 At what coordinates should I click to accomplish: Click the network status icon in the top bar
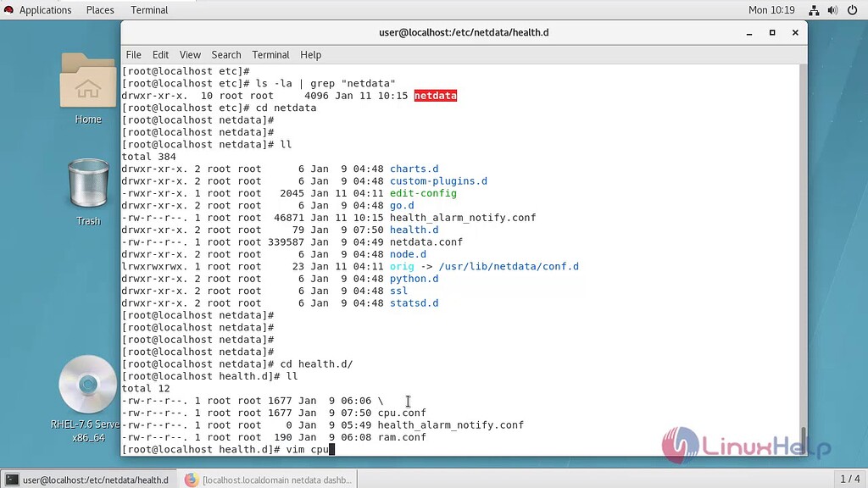812,9
